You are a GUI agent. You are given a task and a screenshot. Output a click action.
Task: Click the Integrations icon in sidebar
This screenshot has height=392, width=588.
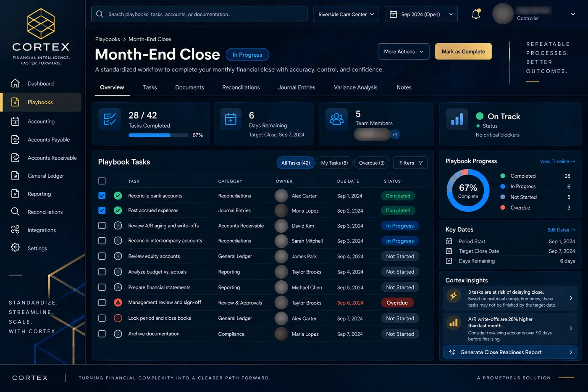pyautogui.click(x=15, y=230)
